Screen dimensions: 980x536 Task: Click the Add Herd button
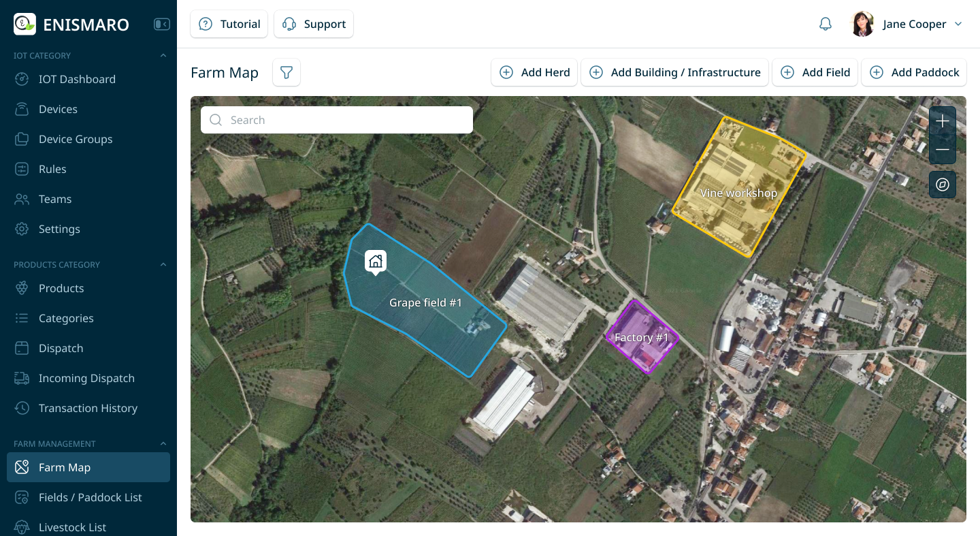[x=534, y=72]
